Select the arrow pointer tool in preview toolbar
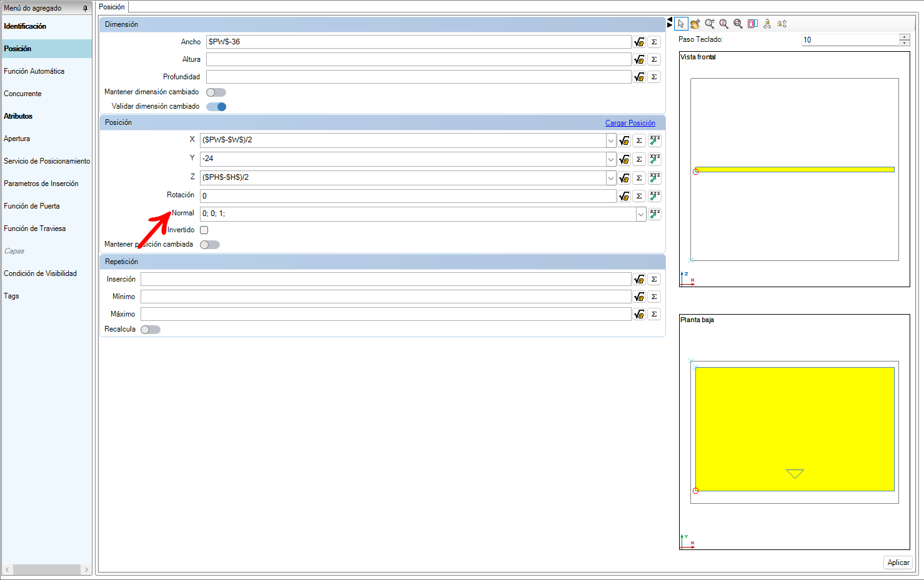 click(x=681, y=24)
